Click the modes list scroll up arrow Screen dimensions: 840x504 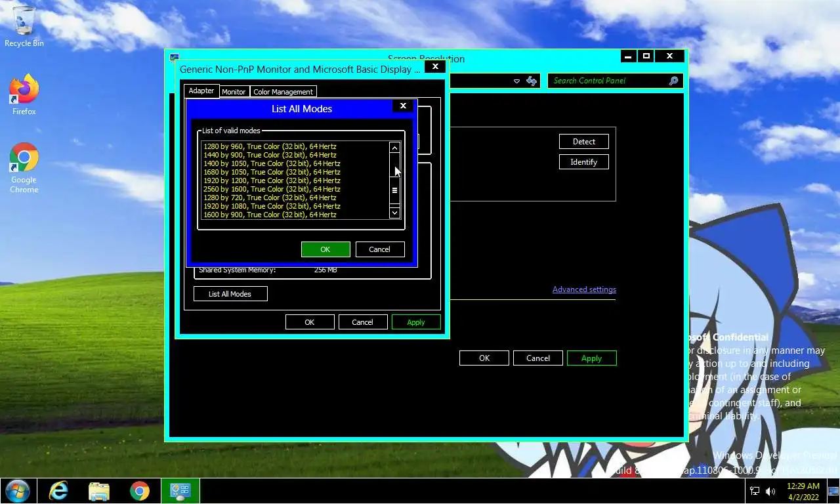pyautogui.click(x=394, y=148)
